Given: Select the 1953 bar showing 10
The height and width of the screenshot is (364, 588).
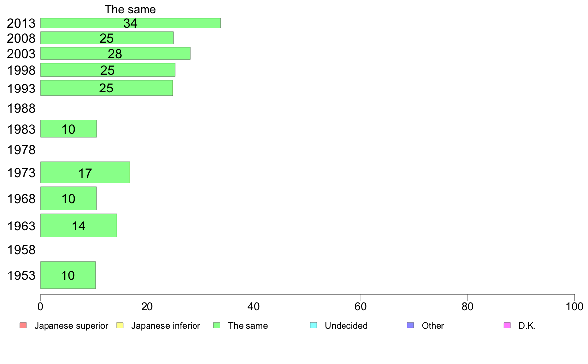Looking at the screenshot, I should pyautogui.click(x=67, y=275).
